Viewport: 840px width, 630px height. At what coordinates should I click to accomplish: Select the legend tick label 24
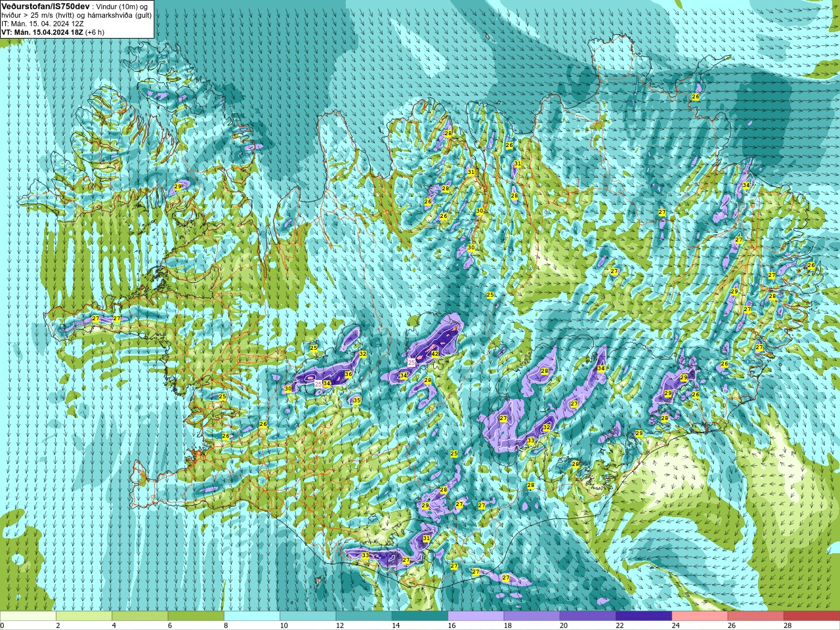(x=675, y=625)
